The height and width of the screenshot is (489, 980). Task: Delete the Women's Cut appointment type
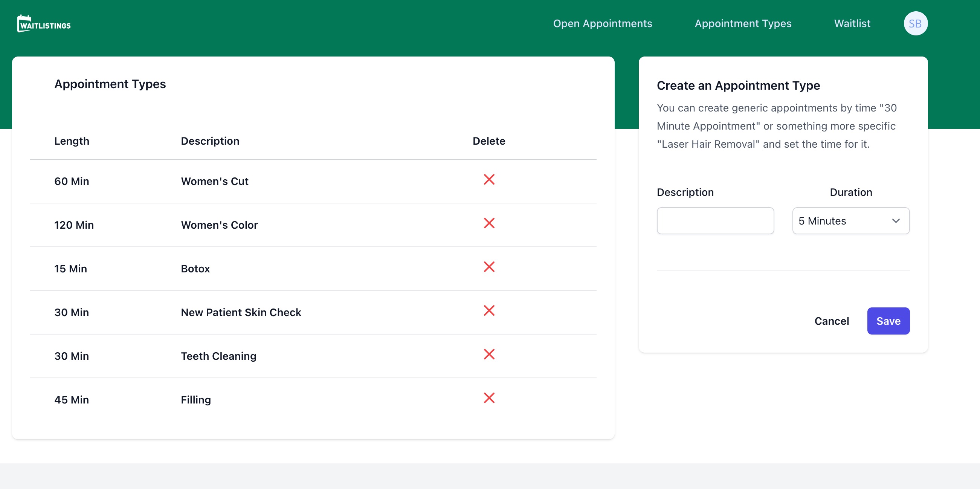(x=489, y=179)
